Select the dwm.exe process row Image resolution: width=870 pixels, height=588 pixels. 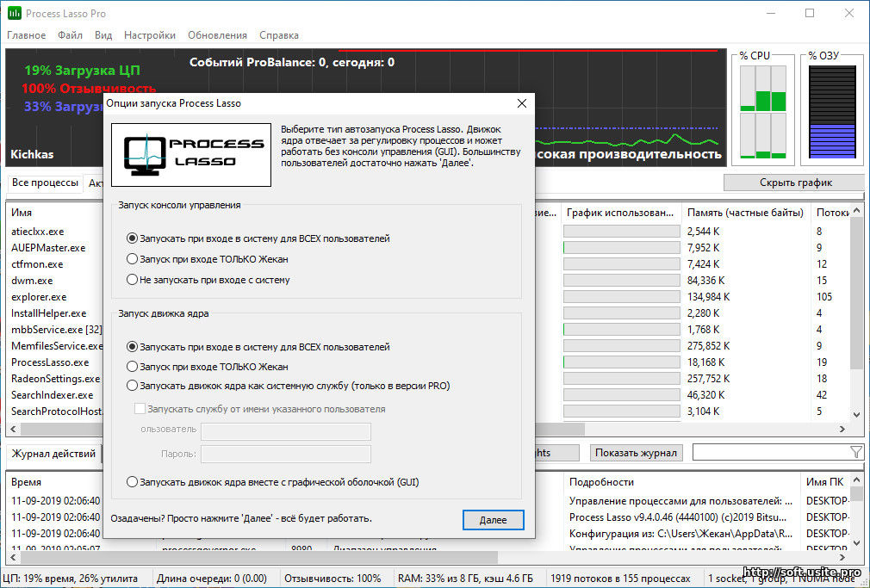[32, 281]
